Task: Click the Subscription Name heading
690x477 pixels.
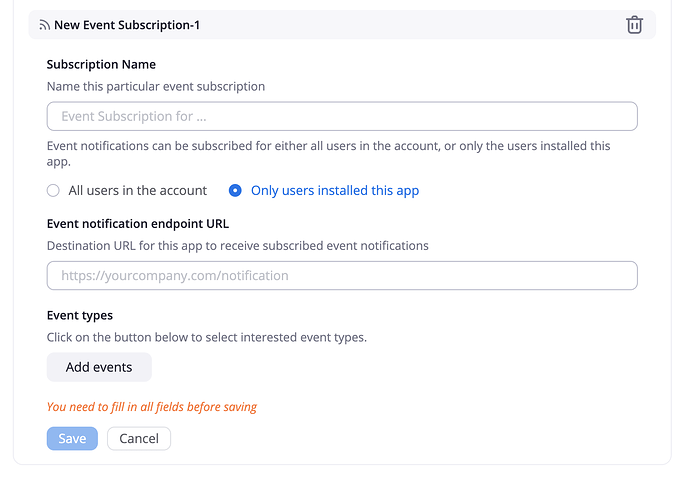Action: (101, 64)
